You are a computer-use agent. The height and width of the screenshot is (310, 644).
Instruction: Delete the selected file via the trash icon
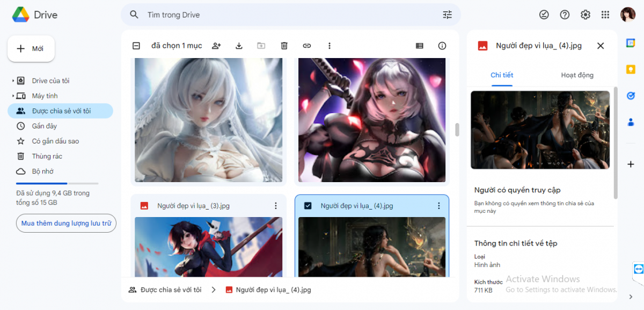point(284,46)
